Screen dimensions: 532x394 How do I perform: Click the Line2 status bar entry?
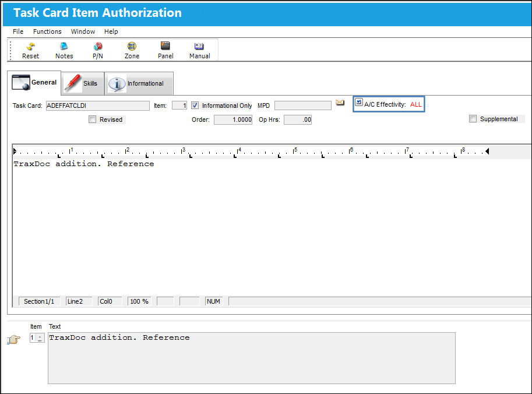pyautogui.click(x=79, y=301)
